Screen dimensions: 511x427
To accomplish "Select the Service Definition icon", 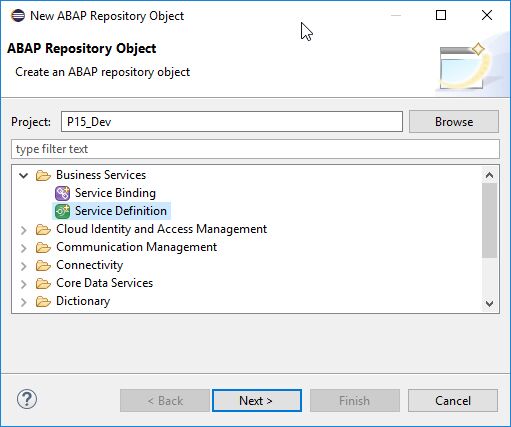I will click(x=62, y=211).
